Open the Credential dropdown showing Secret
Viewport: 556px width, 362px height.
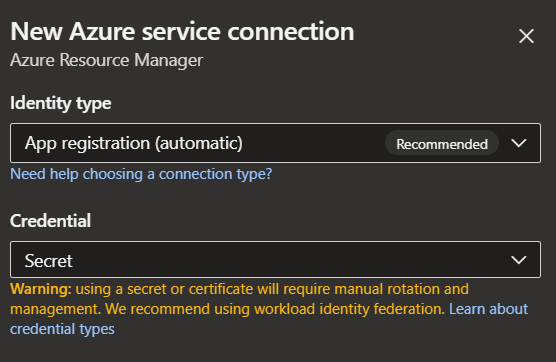(x=276, y=260)
